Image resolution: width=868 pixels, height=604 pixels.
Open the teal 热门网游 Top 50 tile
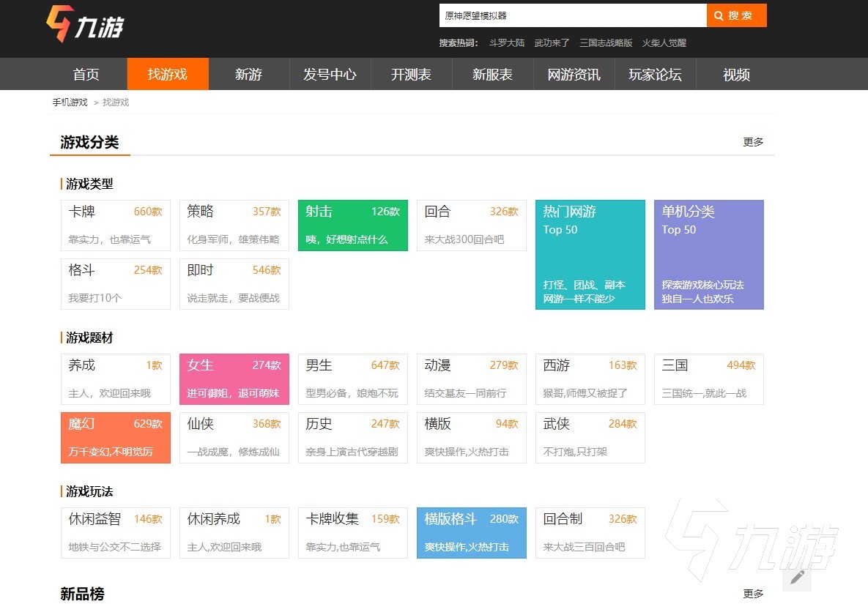(x=590, y=255)
